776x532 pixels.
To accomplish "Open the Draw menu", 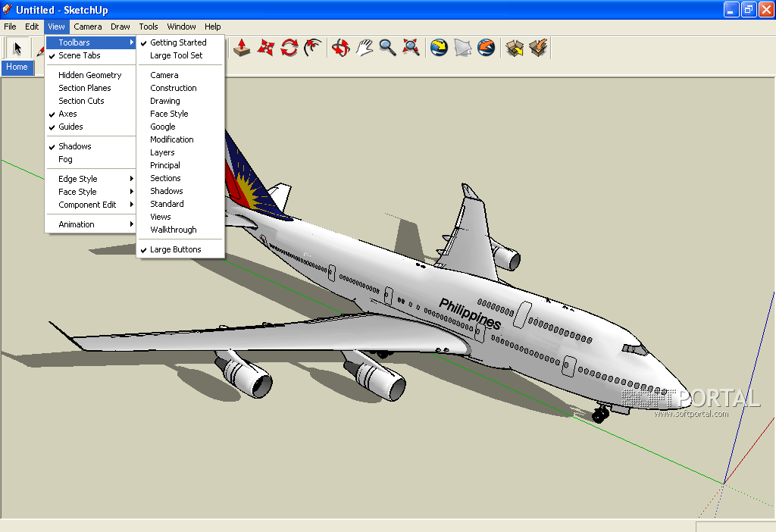I will click(x=120, y=27).
